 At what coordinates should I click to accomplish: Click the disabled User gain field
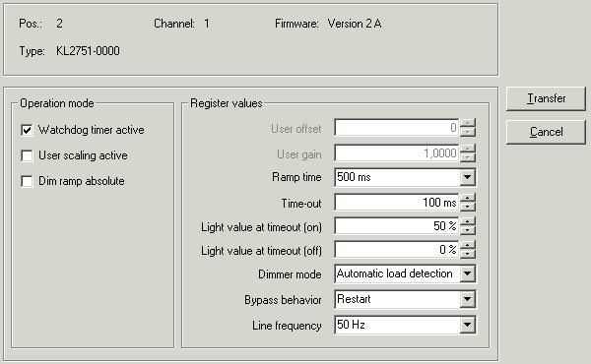point(397,153)
